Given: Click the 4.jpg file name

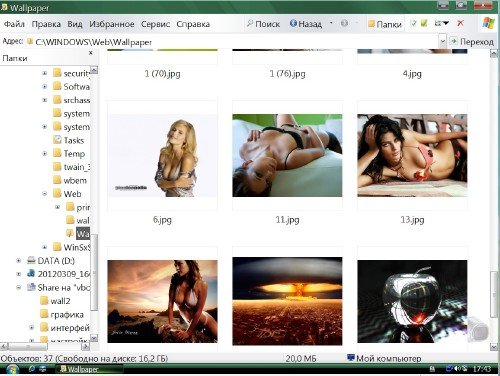Looking at the screenshot, I should click(412, 73).
